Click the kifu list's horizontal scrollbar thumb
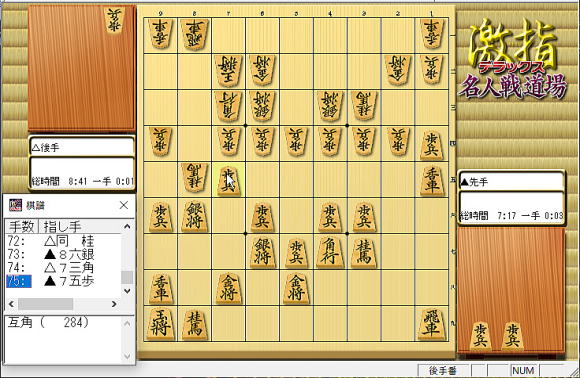Viewport: 580px width, 378px height. click(x=45, y=304)
